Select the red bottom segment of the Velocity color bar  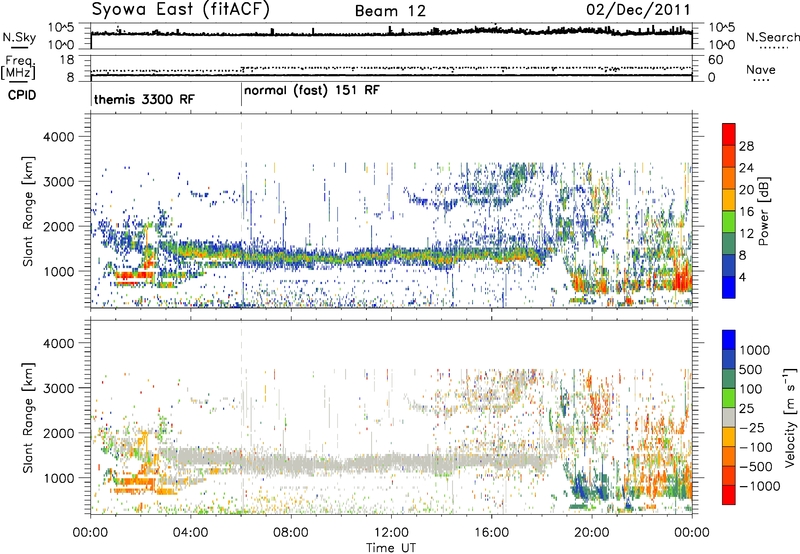[x=729, y=495]
